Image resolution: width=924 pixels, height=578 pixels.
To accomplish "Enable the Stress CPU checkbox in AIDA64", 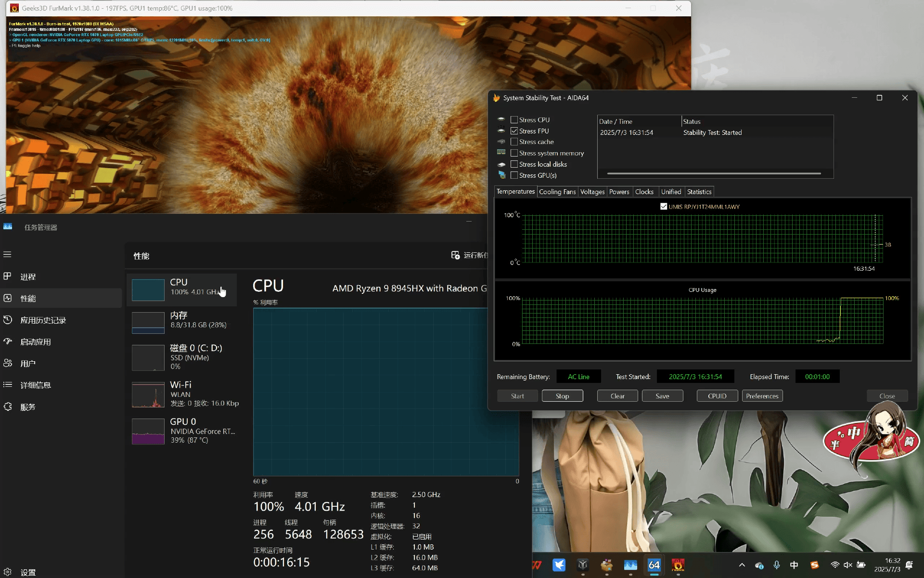I will click(x=514, y=120).
